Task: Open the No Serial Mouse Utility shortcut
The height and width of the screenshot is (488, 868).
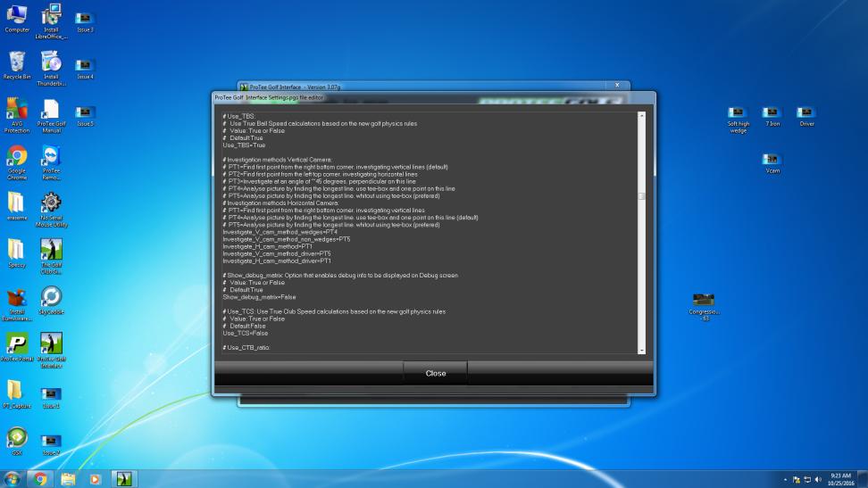Action: 51,210
